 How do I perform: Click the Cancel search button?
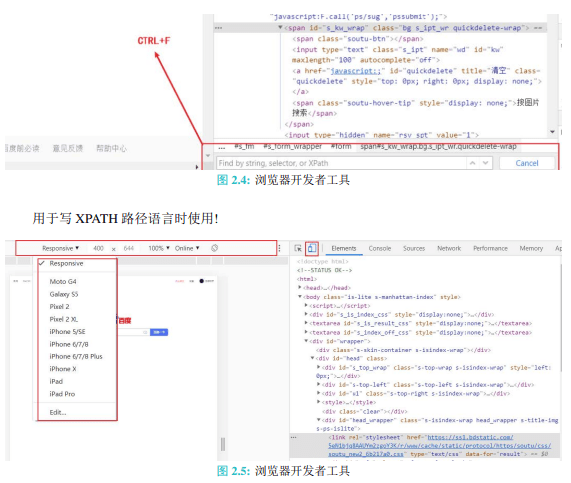click(527, 163)
